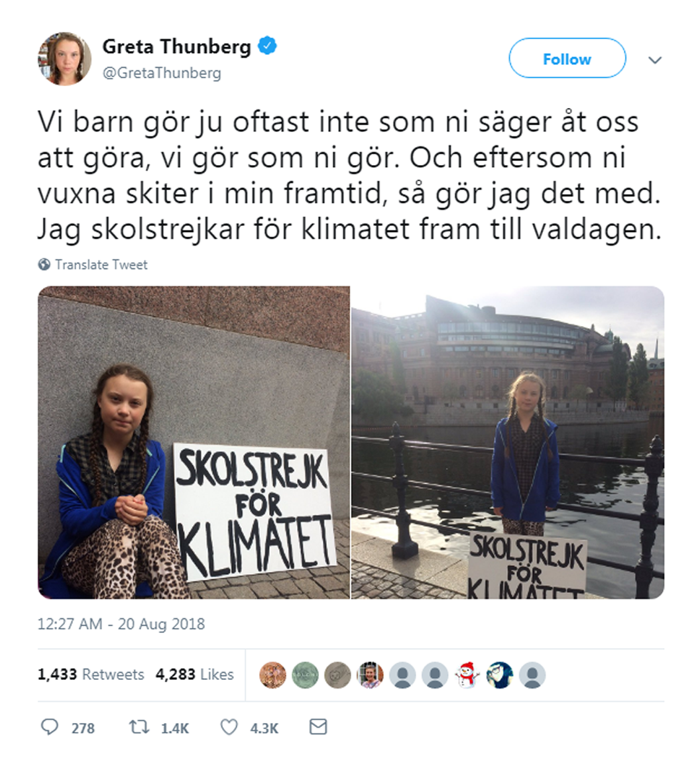Click the blue verified badge

[267, 46]
